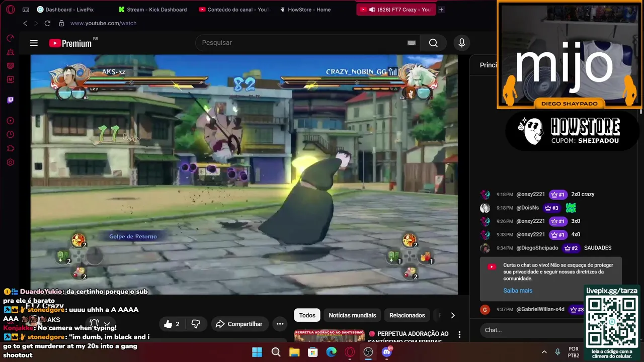644x362 pixels.
Task: Click the Saiba mais link in chat
Action: tap(518, 291)
